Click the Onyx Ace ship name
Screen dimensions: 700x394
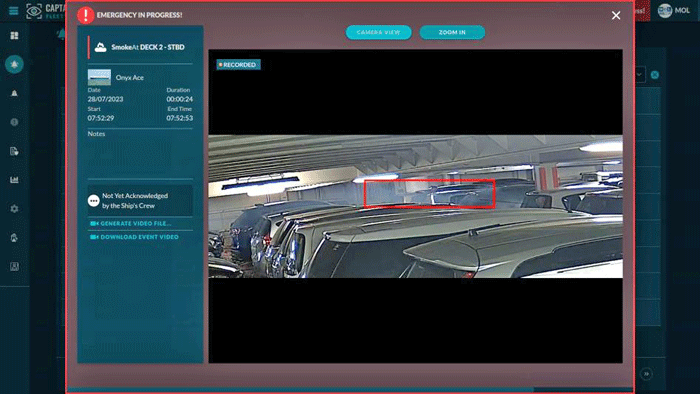[130, 78]
